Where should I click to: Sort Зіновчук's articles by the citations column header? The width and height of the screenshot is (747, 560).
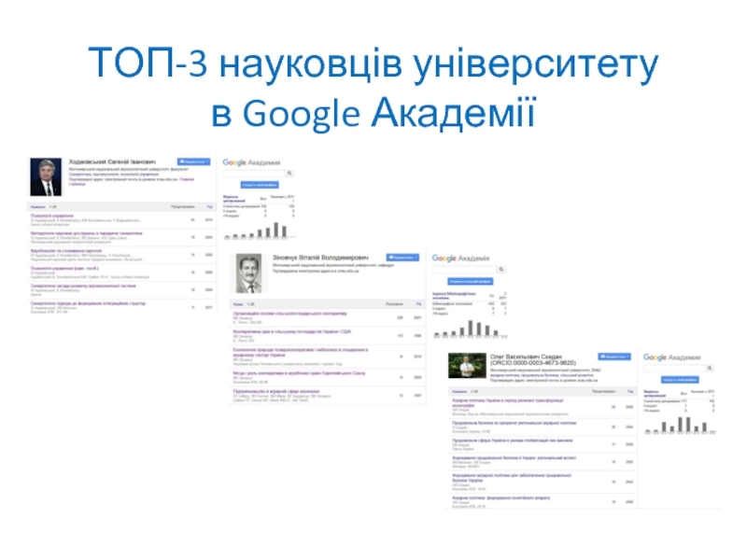pos(394,304)
